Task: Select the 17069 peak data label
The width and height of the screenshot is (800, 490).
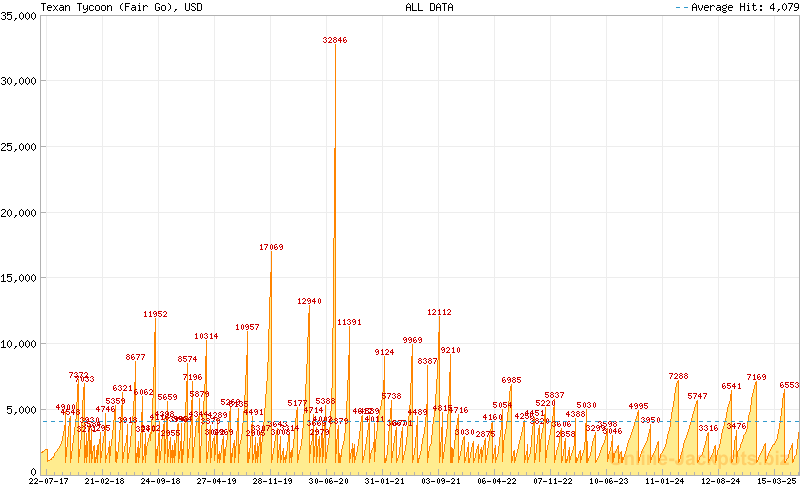Action: click(271, 247)
